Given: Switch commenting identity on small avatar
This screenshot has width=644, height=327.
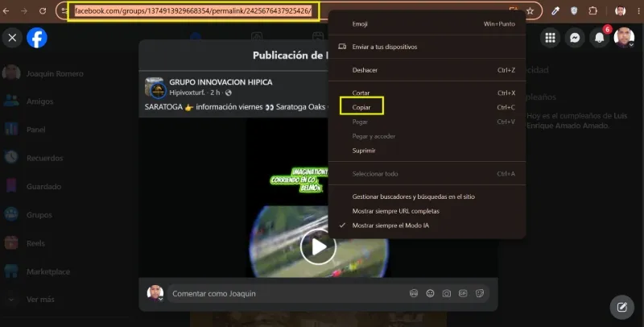Looking at the screenshot, I should pyautogui.click(x=155, y=293).
